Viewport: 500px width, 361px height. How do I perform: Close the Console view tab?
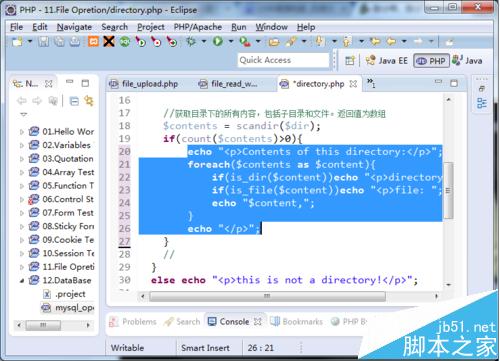[257, 322]
